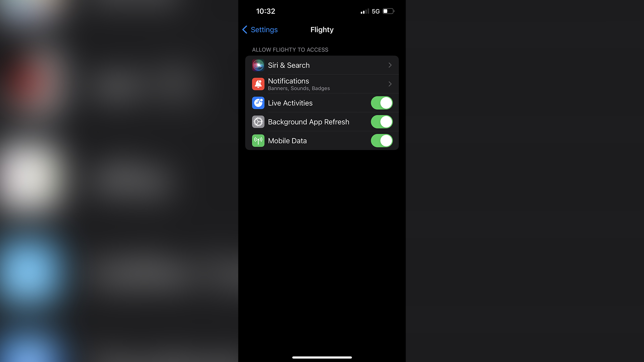Viewport: 644px width, 362px height.
Task: Toggle Live Activities switch off
Action: pyautogui.click(x=381, y=103)
